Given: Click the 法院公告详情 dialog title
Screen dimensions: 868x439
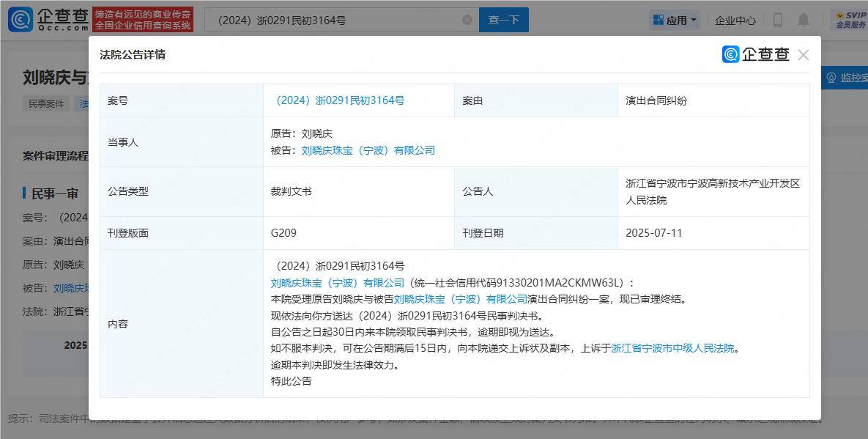Looking at the screenshot, I should (133, 54).
